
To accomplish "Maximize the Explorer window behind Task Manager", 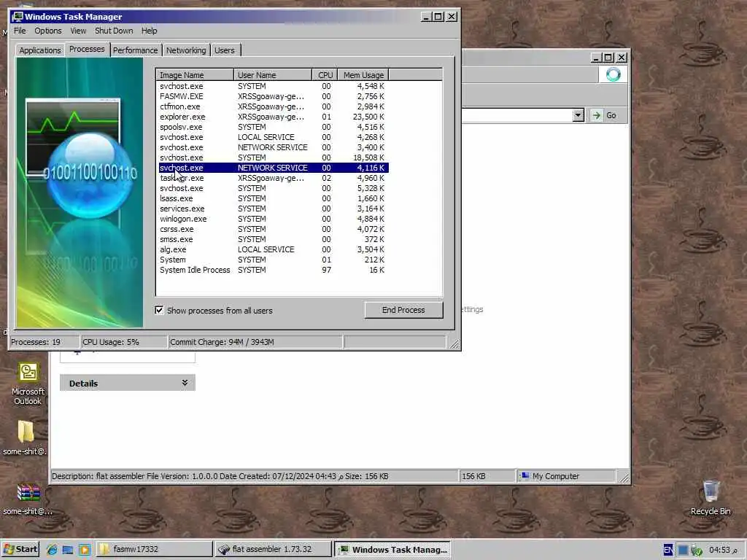I will click(608, 58).
